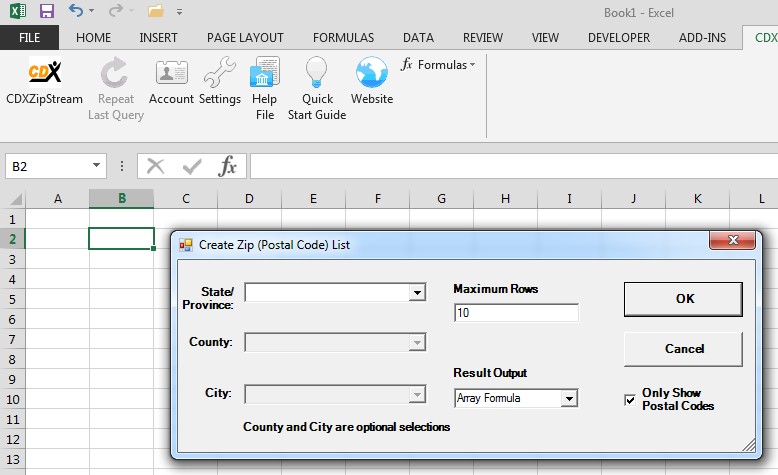Screen dimensions: 778x475
Task: Open Settings wrench icon
Action: tap(220, 72)
